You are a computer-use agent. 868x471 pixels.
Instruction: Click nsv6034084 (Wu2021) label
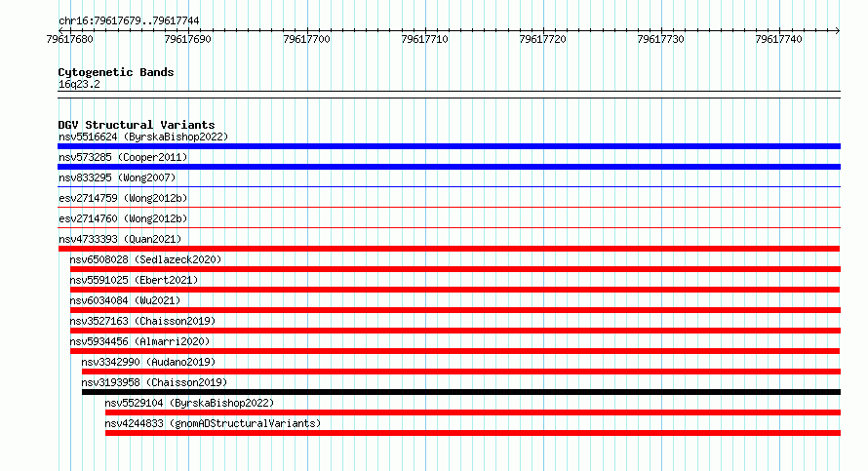pyautogui.click(x=125, y=300)
